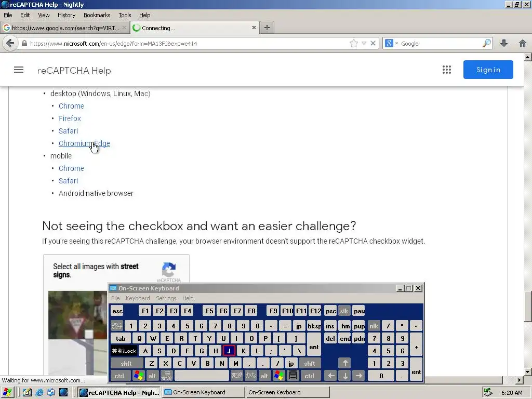This screenshot has height=399, width=532.
Task: Open the browser File menu
Action: pos(8,15)
